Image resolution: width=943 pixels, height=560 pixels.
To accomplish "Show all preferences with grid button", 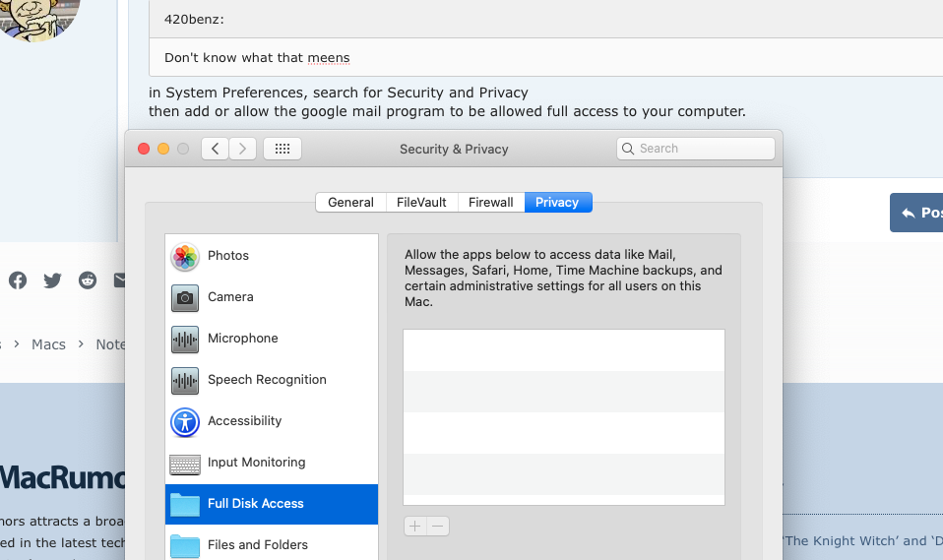I will 283,149.
